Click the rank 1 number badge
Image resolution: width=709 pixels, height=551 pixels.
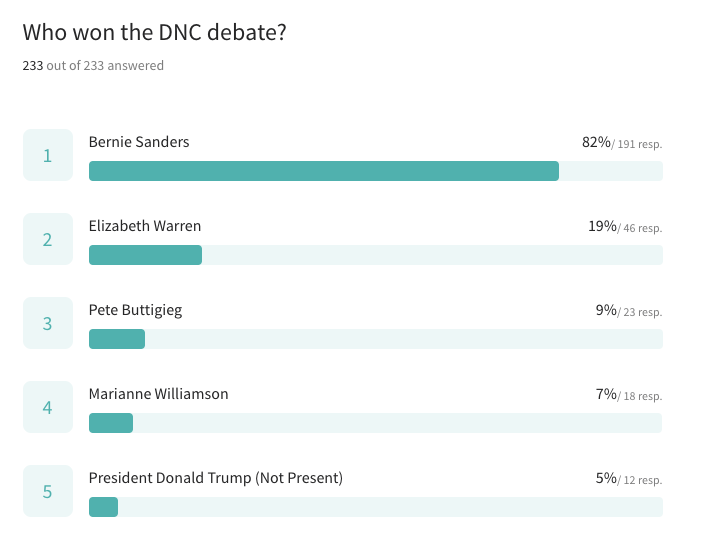(x=48, y=155)
